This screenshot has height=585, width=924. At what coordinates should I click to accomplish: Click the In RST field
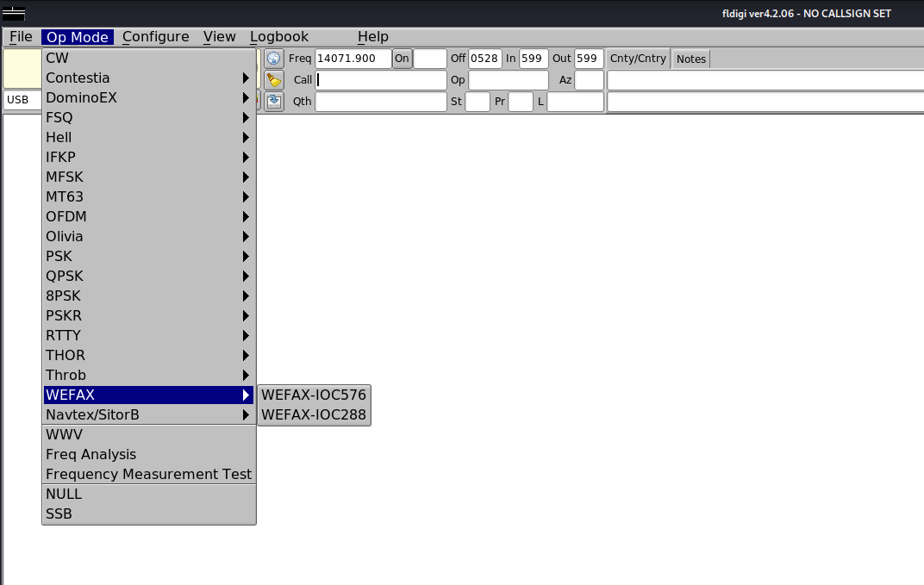(x=534, y=59)
